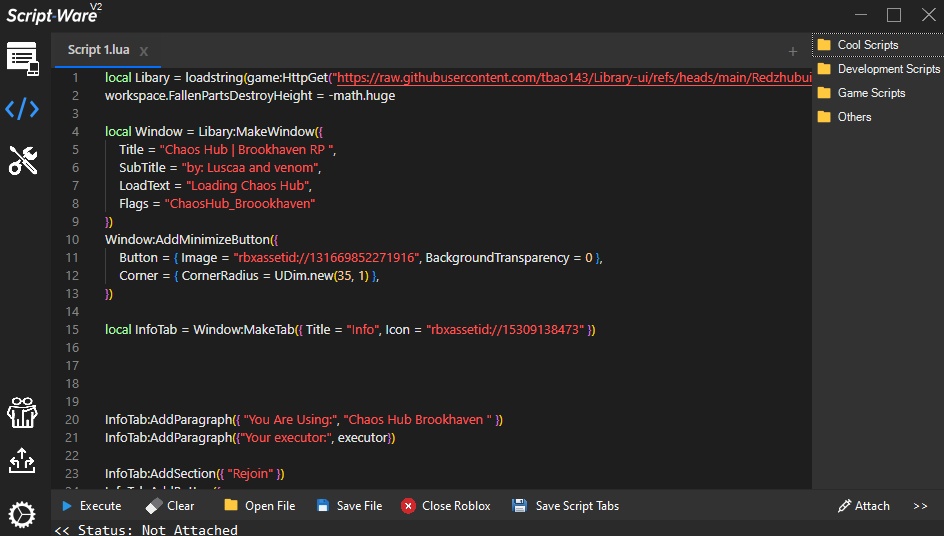The width and height of the screenshot is (944, 536).
Task: Click the Save File floppy icon
Action: pyautogui.click(x=323, y=506)
